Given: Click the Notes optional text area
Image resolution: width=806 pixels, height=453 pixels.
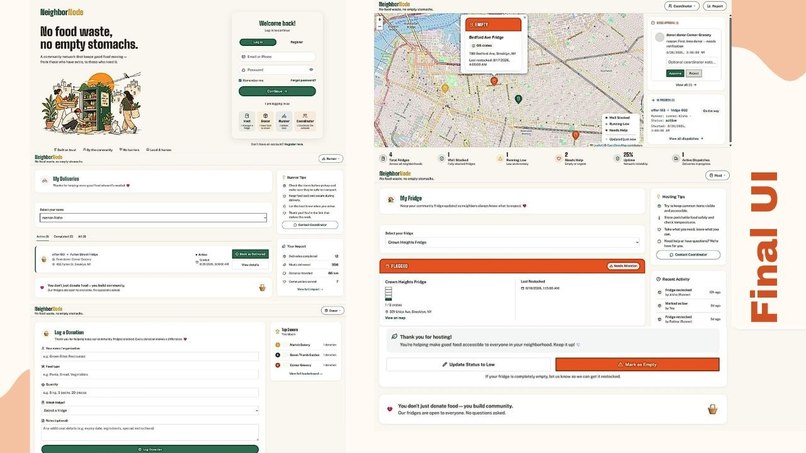Looking at the screenshot, I should 150,432.
